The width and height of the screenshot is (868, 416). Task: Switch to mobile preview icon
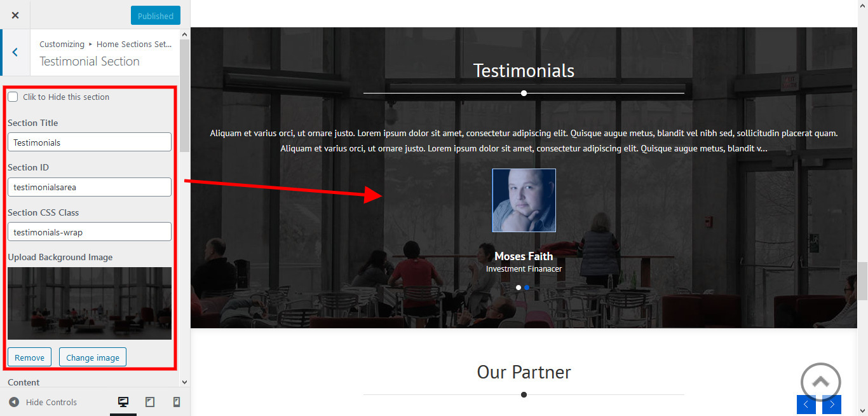coord(177,402)
